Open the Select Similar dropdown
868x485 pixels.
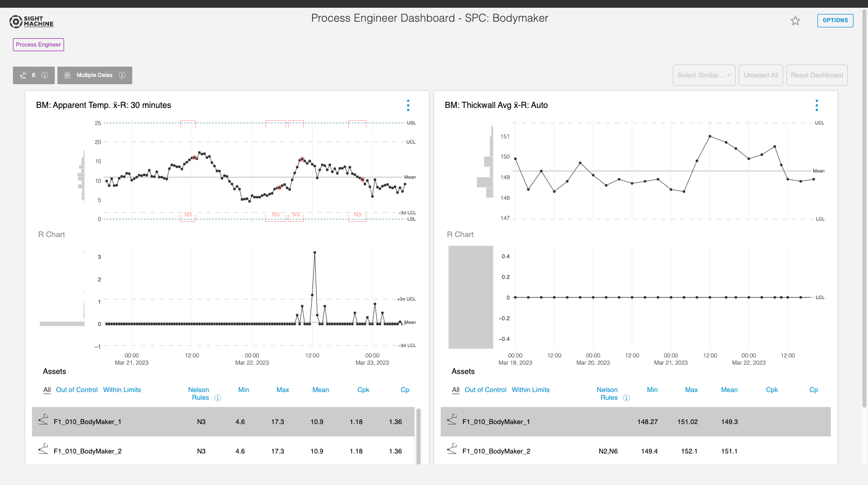[704, 75]
